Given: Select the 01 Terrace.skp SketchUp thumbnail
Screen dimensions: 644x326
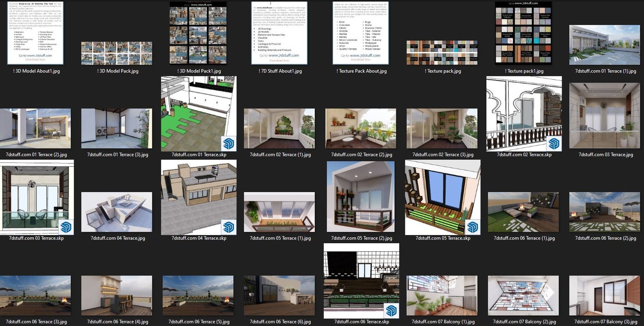Looking at the screenshot, I should 199,114.
